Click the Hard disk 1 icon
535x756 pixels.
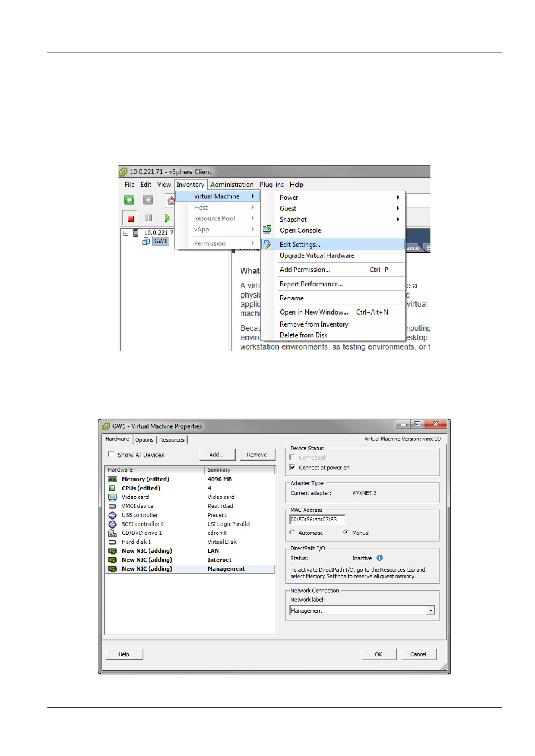(x=112, y=542)
